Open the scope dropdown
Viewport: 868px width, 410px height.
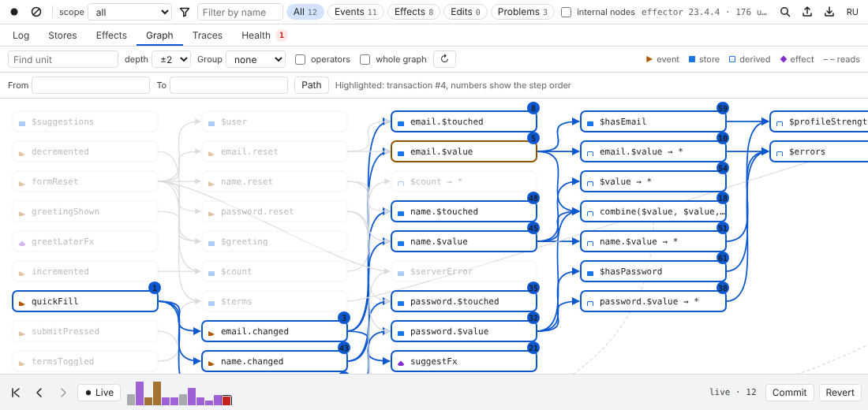point(130,12)
